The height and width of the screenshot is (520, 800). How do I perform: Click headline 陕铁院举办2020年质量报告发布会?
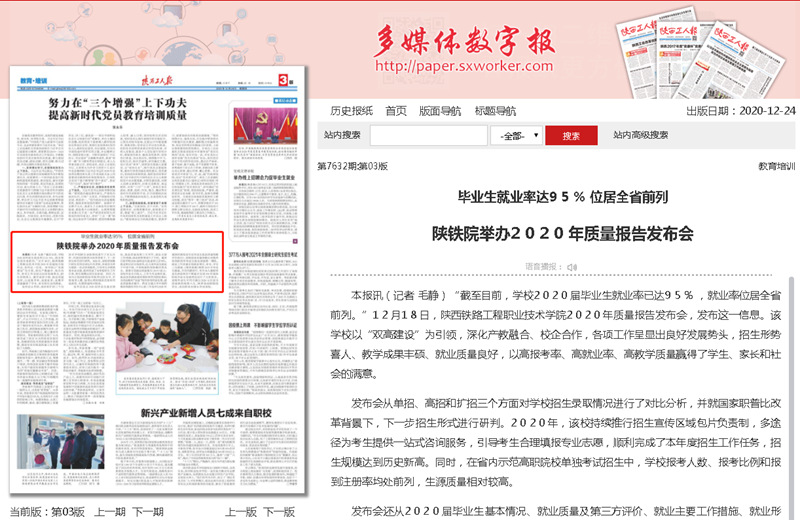click(562, 233)
